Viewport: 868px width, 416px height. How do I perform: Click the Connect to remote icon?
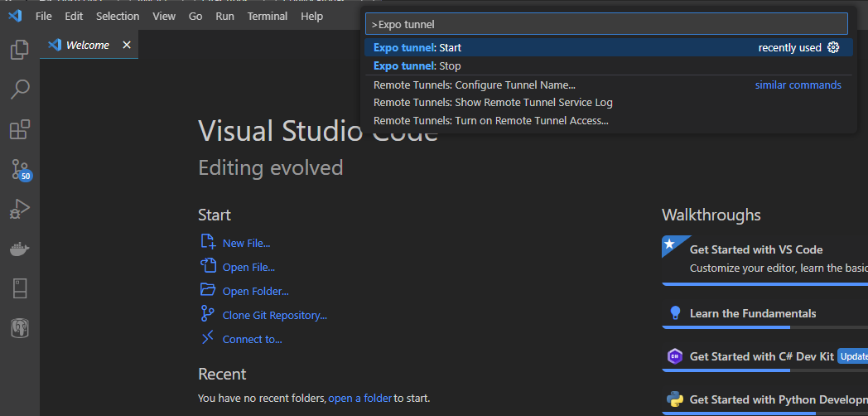[208, 338]
